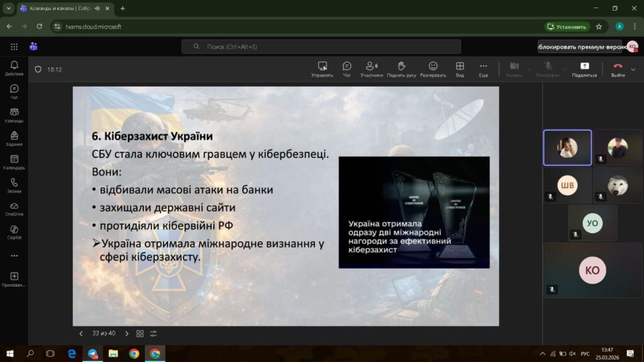Screen dimensions: 644x362
Task: Change layout with the Вид button
Action: pyautogui.click(x=460, y=69)
